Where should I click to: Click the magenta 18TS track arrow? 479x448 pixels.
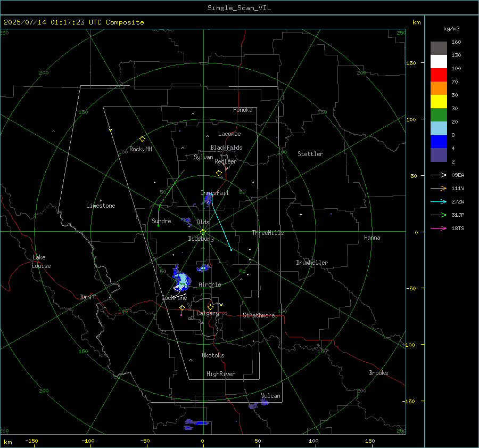pos(439,228)
